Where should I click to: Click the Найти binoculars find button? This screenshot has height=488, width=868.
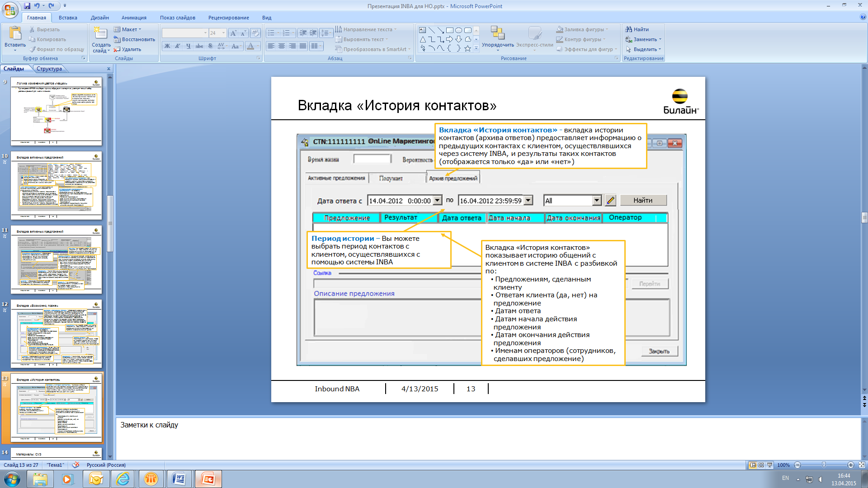(x=637, y=29)
